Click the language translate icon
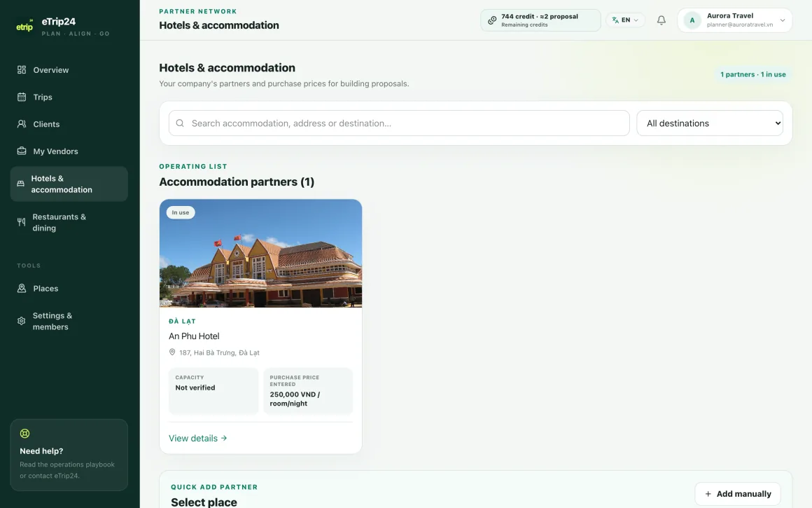Image resolution: width=812 pixels, height=508 pixels. pyautogui.click(x=615, y=20)
